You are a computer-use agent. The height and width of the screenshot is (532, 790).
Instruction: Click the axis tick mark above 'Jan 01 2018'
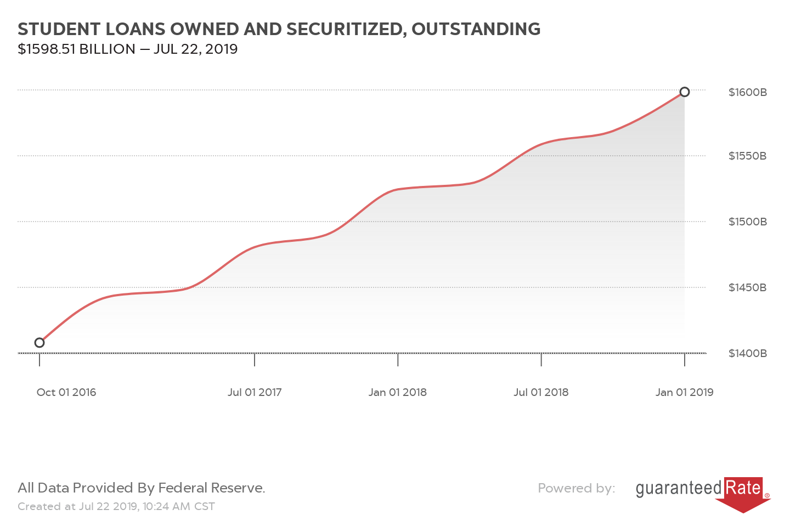(398, 360)
